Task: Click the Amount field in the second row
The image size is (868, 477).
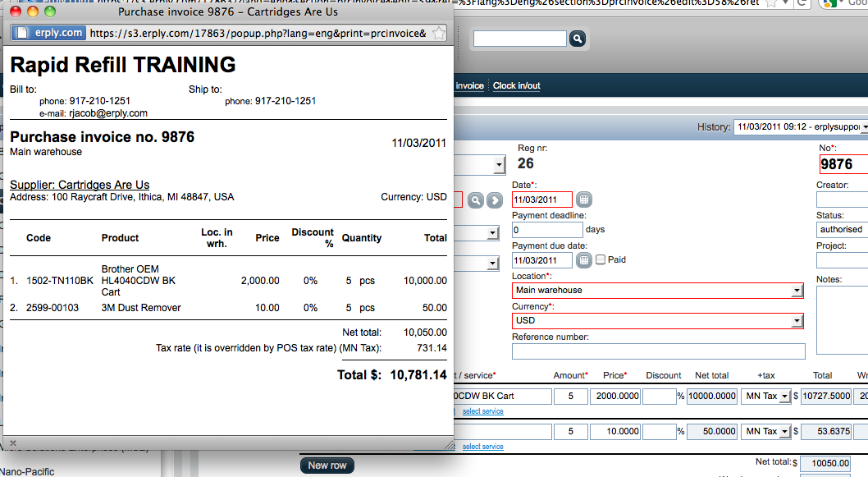Action: (570, 432)
